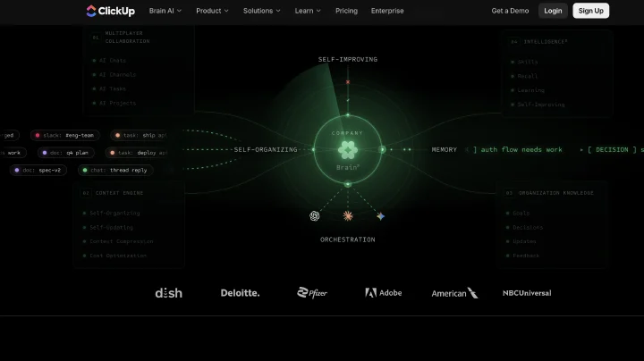Click the 'Multiplayer Collaboration' card heading
Screen dimensions: 644x361
[x=127, y=38]
